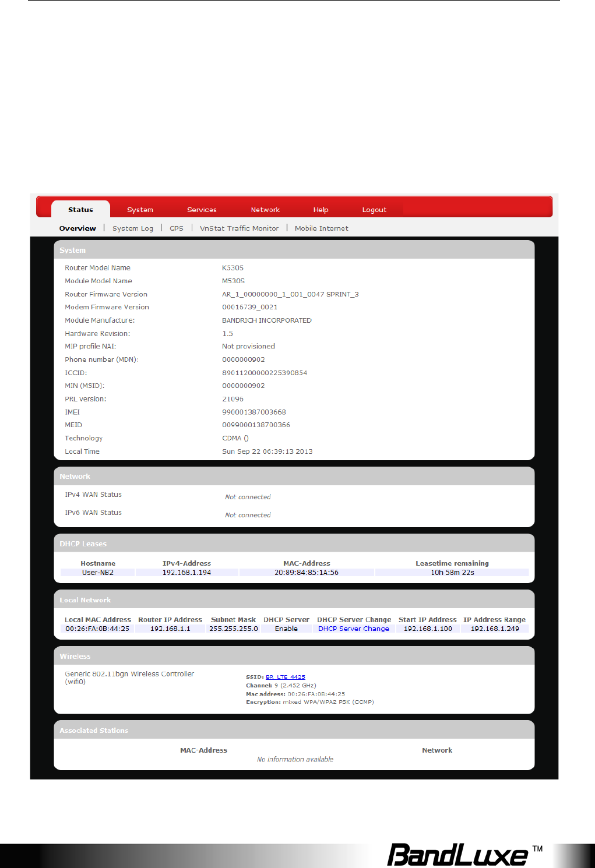Click router IP address 192.168.1.1
595x868 pixels.
click(170, 629)
